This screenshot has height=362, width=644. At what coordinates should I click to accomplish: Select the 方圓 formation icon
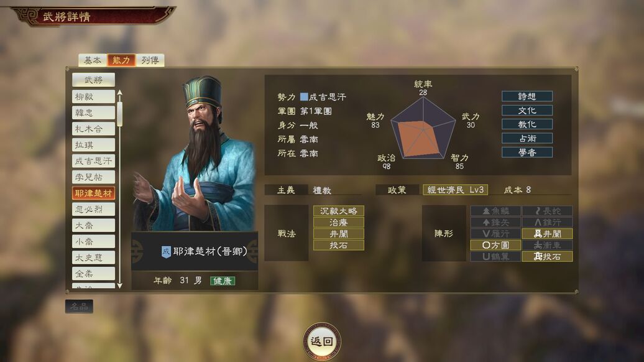(495, 245)
